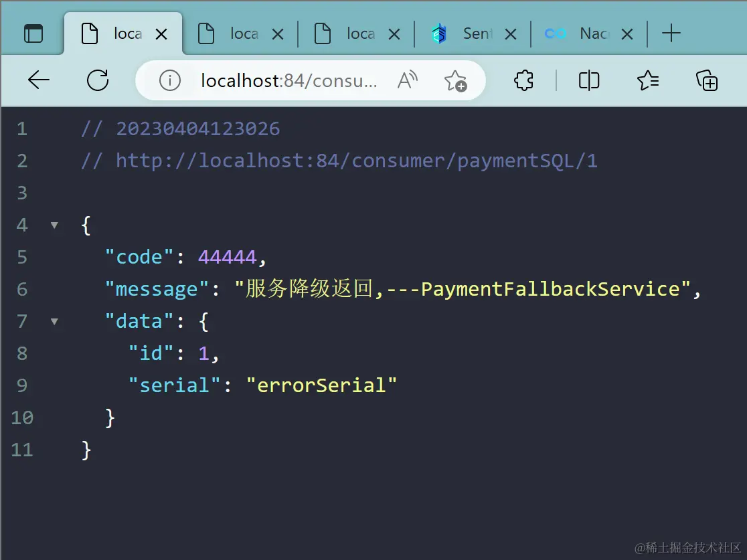Click line number 3 in the gutter
Screen dimensions: 747x560
(22, 193)
